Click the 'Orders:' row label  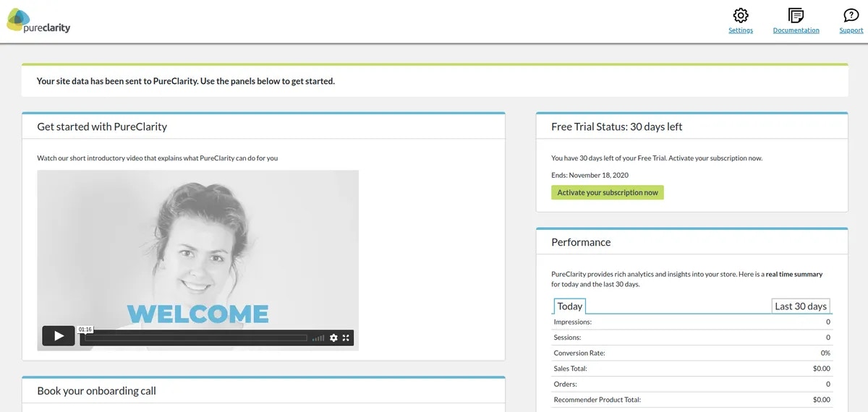pos(566,384)
